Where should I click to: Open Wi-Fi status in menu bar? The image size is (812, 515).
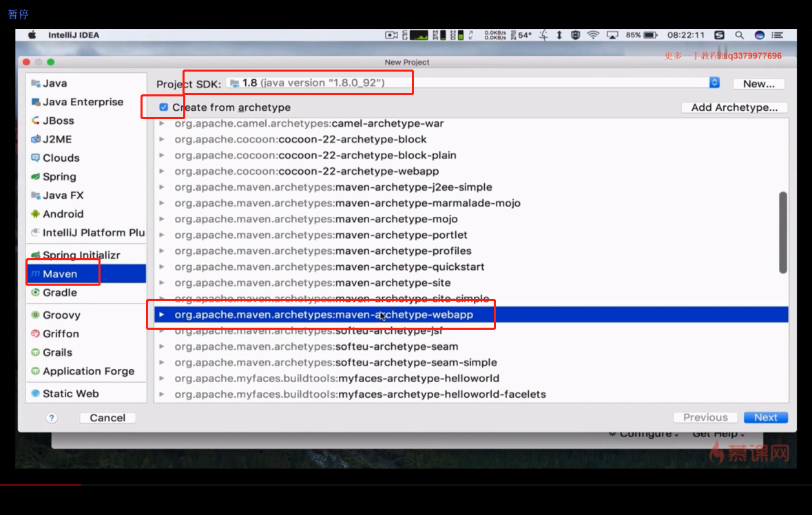tap(593, 34)
